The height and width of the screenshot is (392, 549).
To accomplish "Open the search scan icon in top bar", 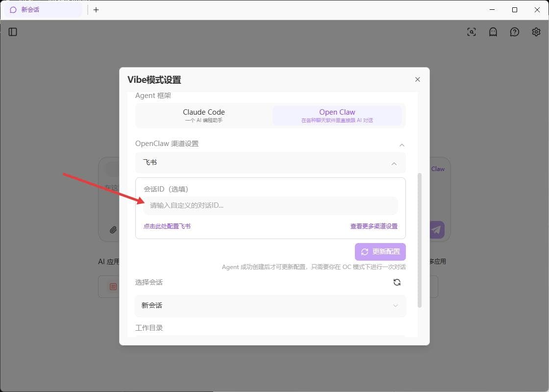I will [x=472, y=32].
